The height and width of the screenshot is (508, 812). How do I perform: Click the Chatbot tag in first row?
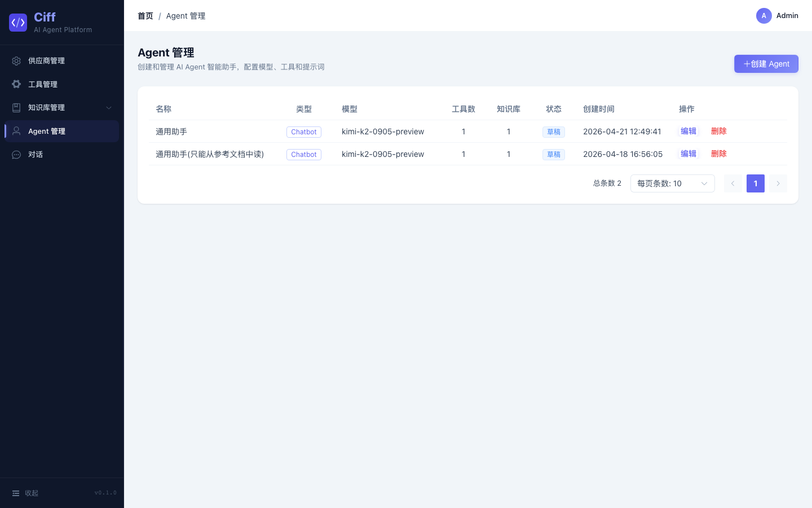[x=304, y=132]
